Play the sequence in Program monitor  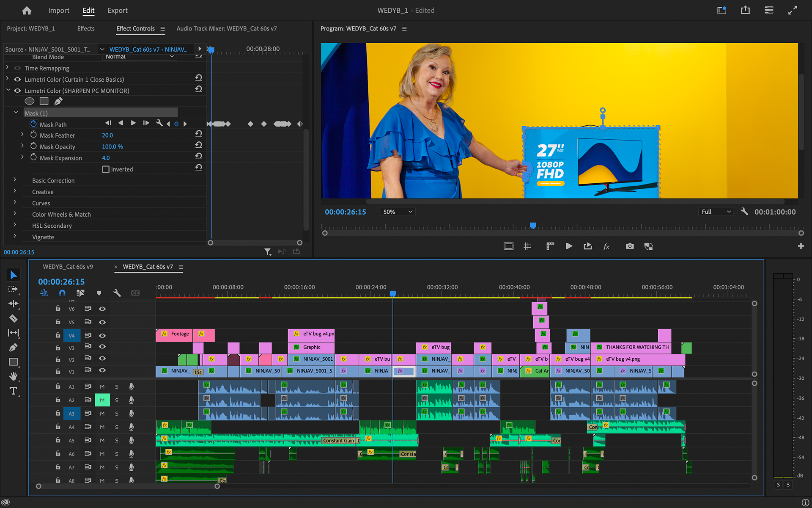click(569, 246)
